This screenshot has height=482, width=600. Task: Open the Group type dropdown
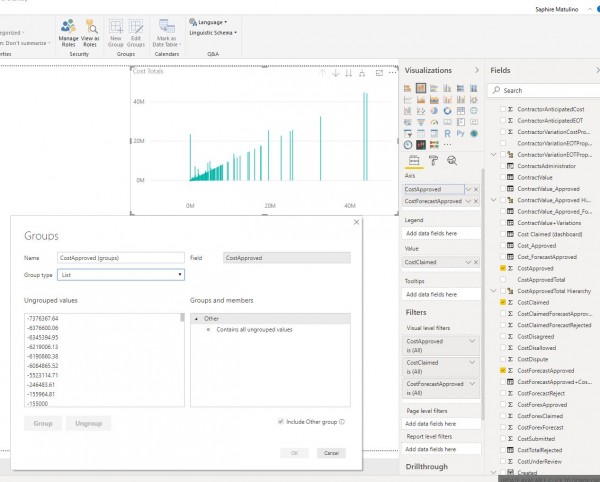(x=121, y=275)
